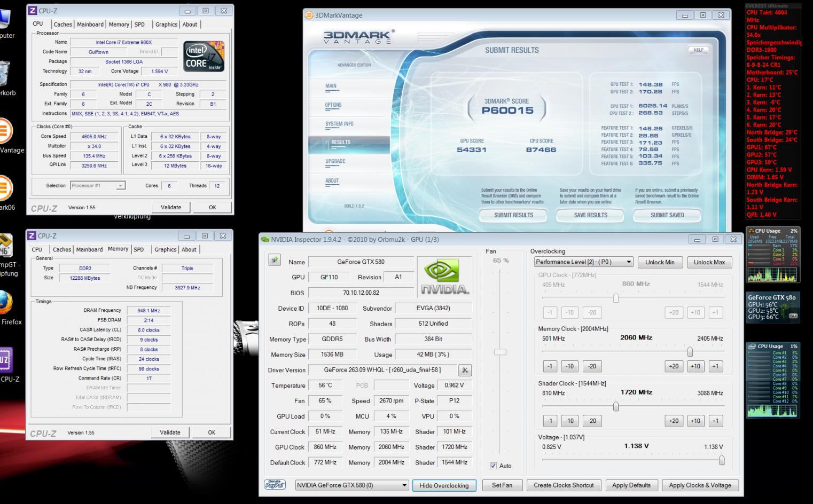Click the CPU Usage gadget graph
The width and height of the screenshot is (813, 504).
pos(773,274)
